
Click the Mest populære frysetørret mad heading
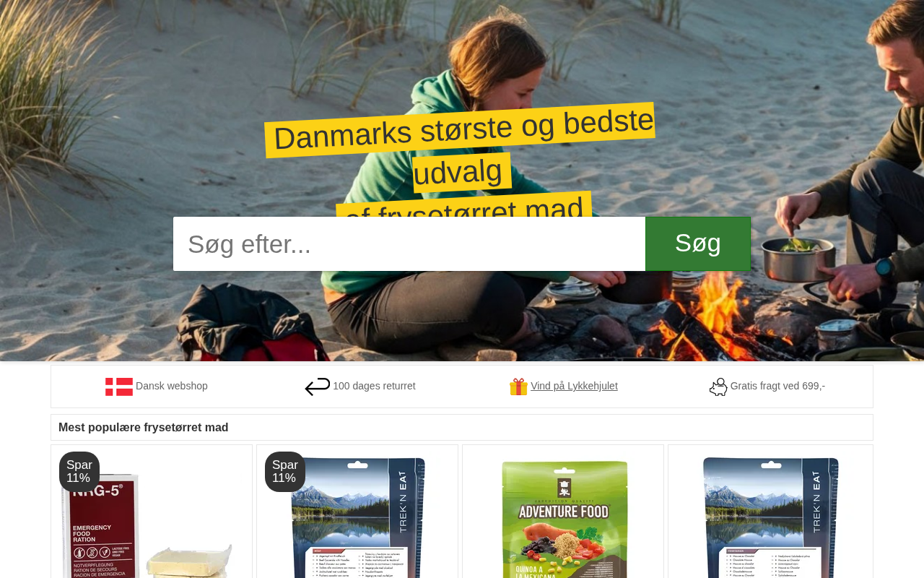[x=143, y=428]
